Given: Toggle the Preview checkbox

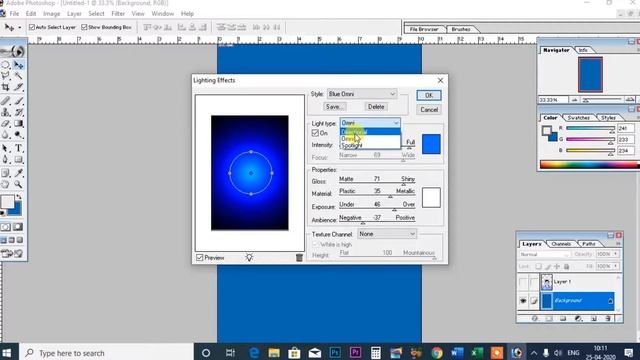Looking at the screenshot, I should pos(200,258).
